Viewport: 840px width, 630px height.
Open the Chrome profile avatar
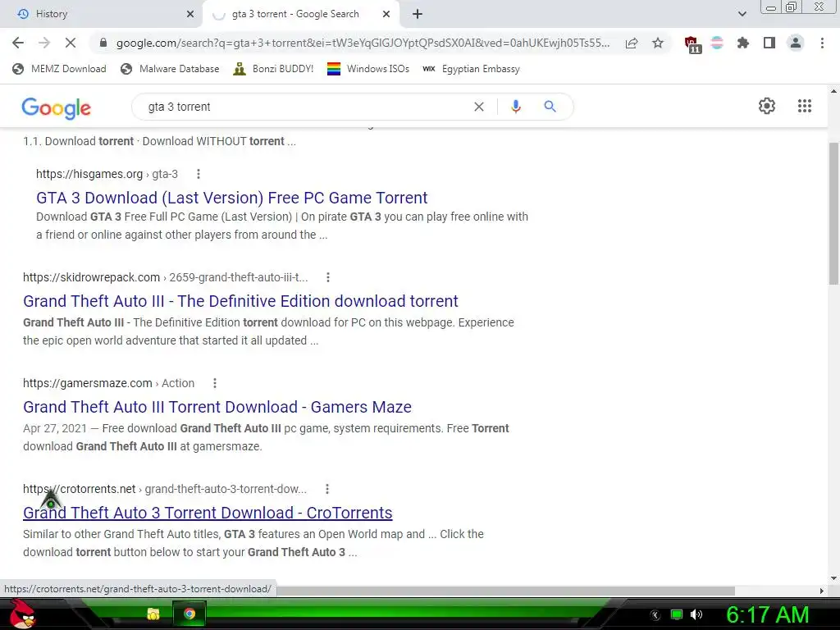tap(796, 43)
